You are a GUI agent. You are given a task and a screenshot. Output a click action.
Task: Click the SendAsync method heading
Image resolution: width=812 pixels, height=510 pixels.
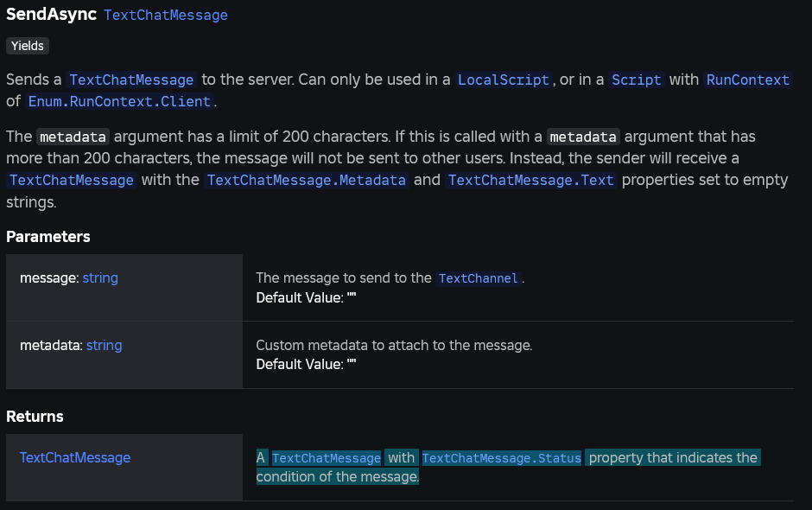point(51,14)
